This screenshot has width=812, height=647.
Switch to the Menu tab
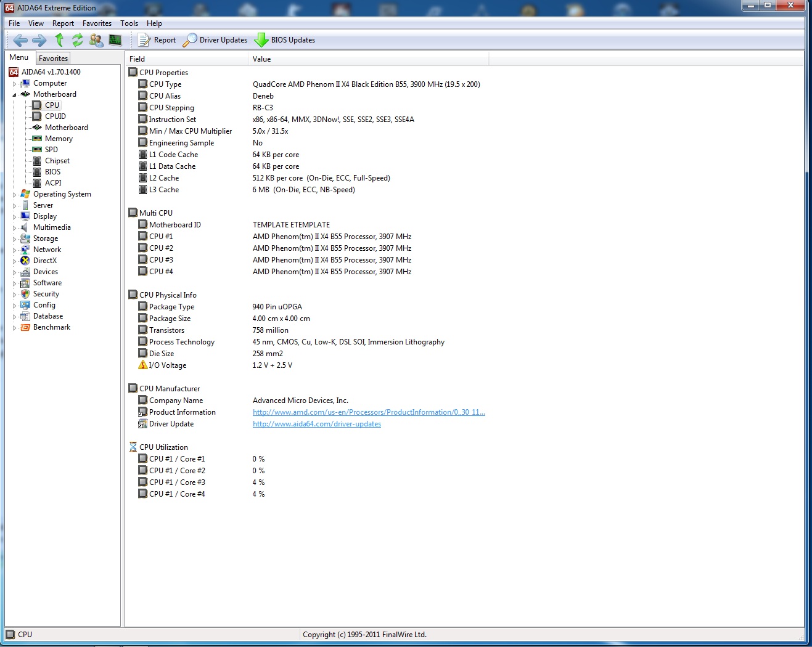point(18,58)
